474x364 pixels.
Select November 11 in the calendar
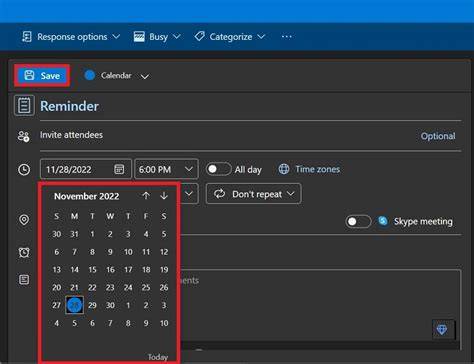pyautogui.click(x=146, y=252)
